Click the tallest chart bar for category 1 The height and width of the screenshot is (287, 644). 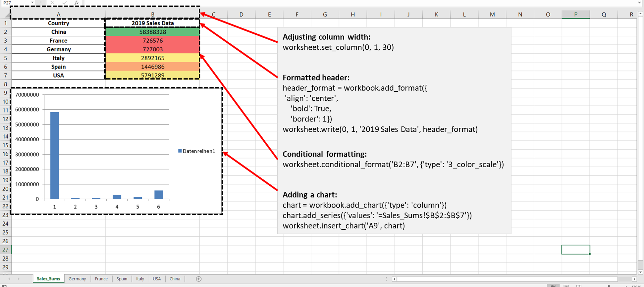55,155
